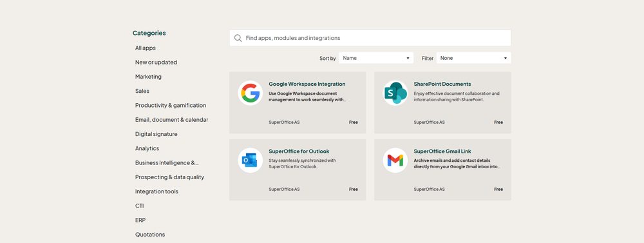Click the magnifying glass search icon
Image resolution: width=644 pixels, height=243 pixels.
(238, 38)
